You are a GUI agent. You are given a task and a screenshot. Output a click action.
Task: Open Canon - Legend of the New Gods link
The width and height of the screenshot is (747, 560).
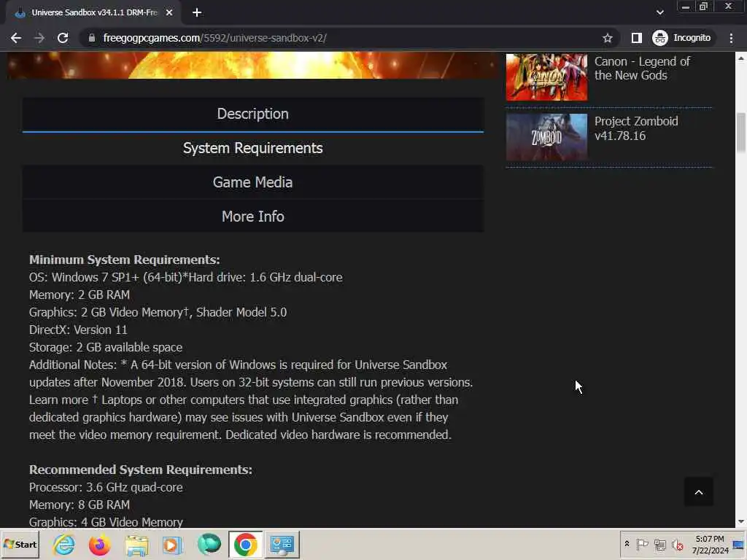coord(642,68)
